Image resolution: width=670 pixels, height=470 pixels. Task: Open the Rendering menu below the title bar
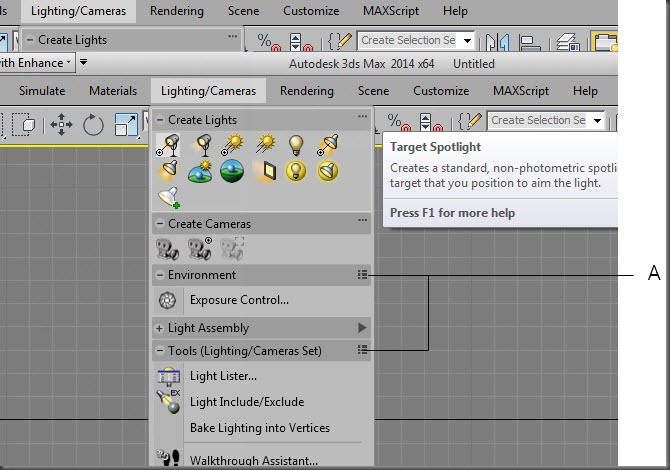307,91
